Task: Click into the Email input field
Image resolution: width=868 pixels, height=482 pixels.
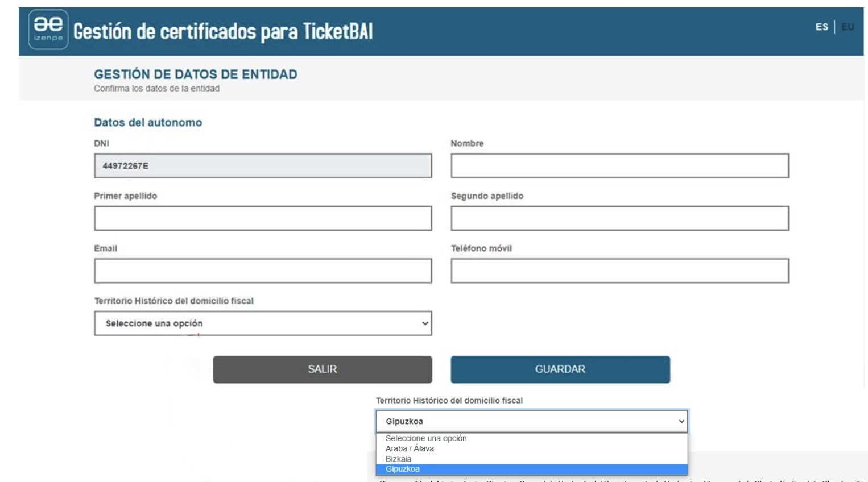Action: coord(263,271)
